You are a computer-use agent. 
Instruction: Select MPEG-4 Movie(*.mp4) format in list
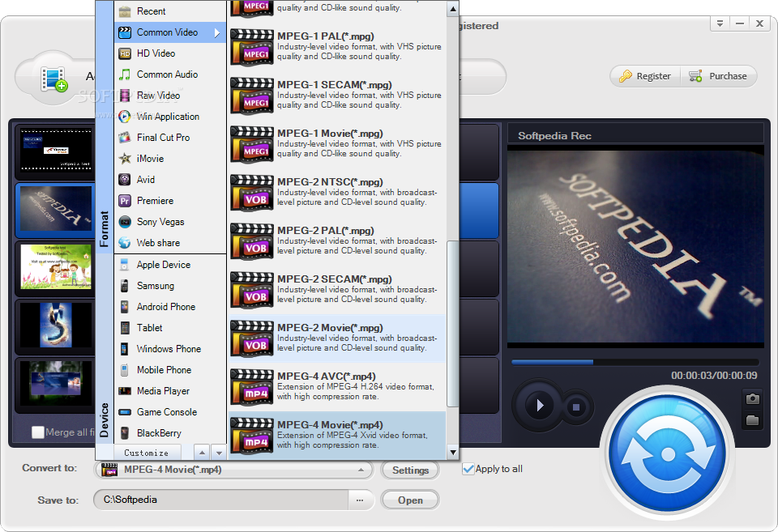(x=337, y=436)
